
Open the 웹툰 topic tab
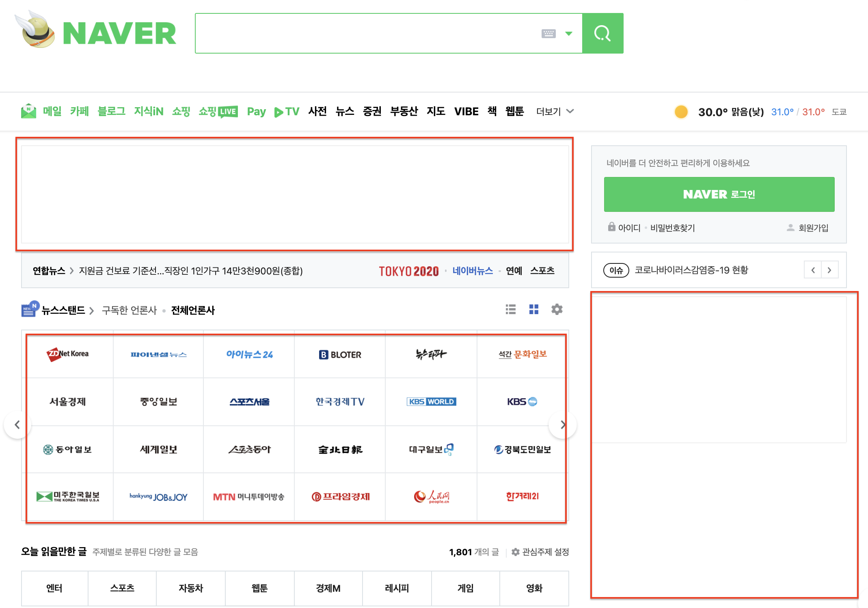click(259, 588)
